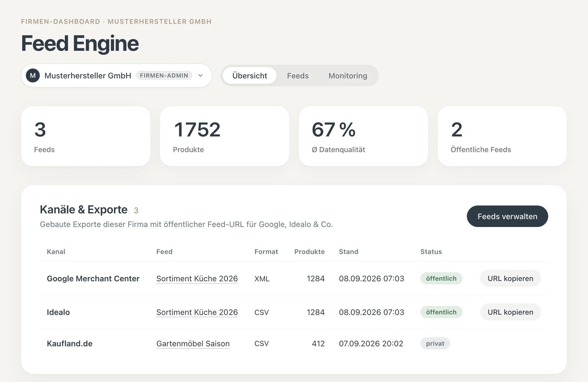Click the Produkte column header
The image size is (588, 382).
(x=309, y=252)
